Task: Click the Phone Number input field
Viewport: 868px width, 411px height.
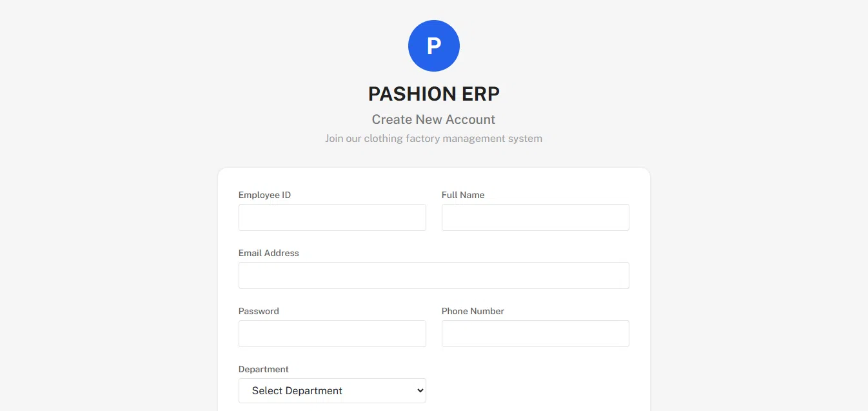Action: 535,334
